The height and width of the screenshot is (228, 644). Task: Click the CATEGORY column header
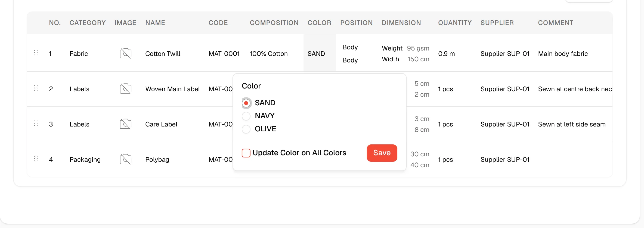click(x=88, y=23)
